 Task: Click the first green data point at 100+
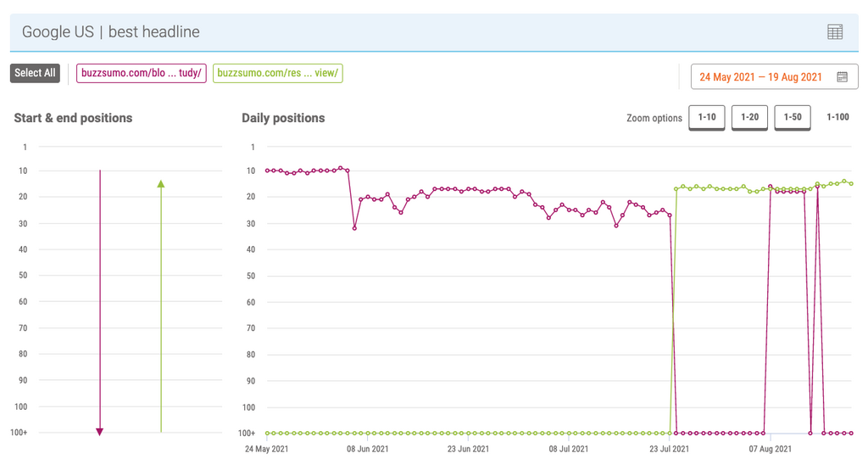click(x=267, y=433)
